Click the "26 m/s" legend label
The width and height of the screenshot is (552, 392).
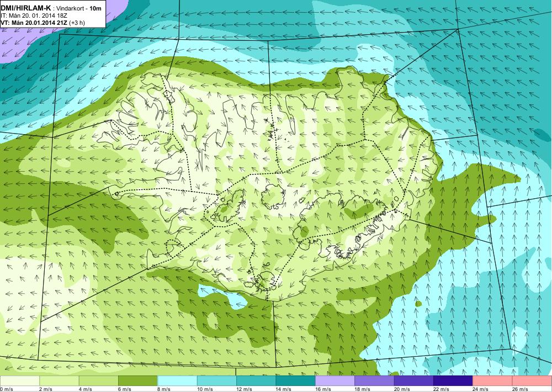coord(521,389)
